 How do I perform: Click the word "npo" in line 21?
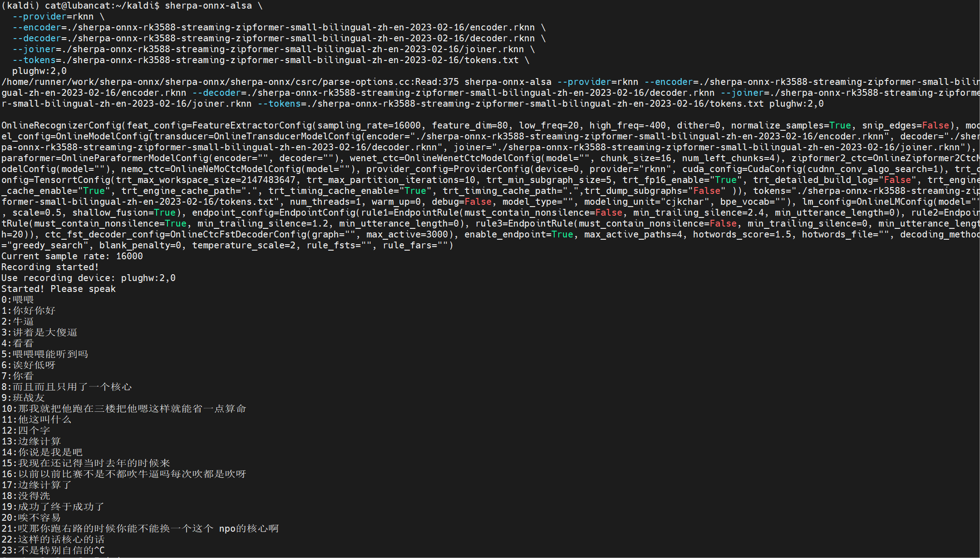[227, 528]
